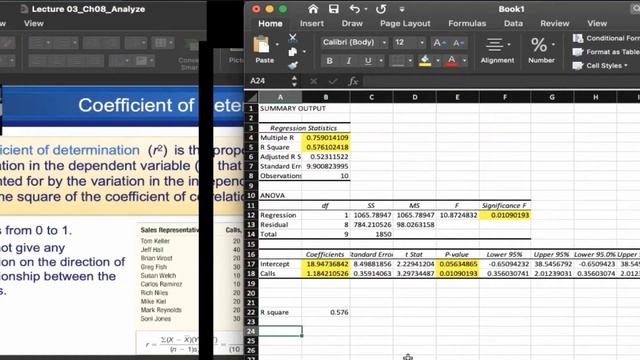
Task: Switch to the Draw ribbon tab
Action: coord(352,24)
